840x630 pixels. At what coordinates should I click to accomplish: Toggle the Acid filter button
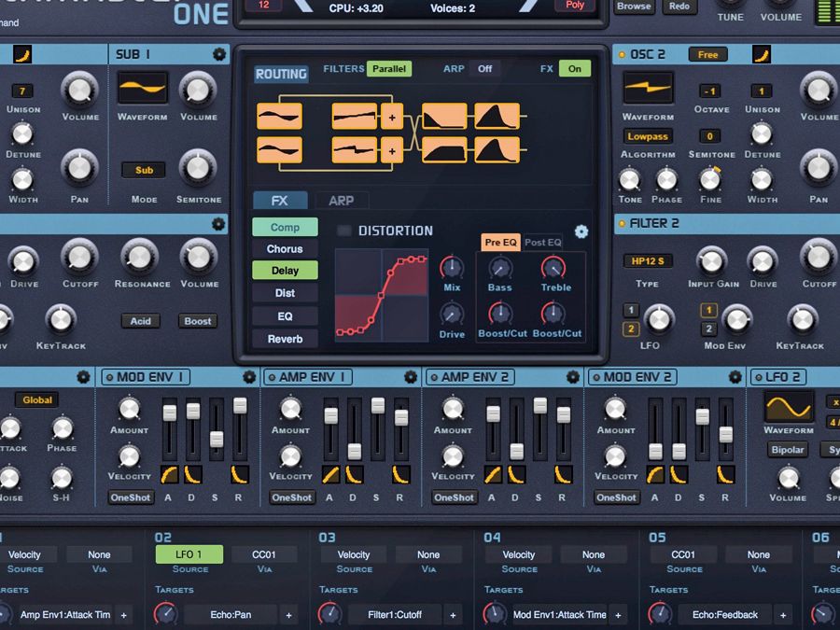pos(140,321)
